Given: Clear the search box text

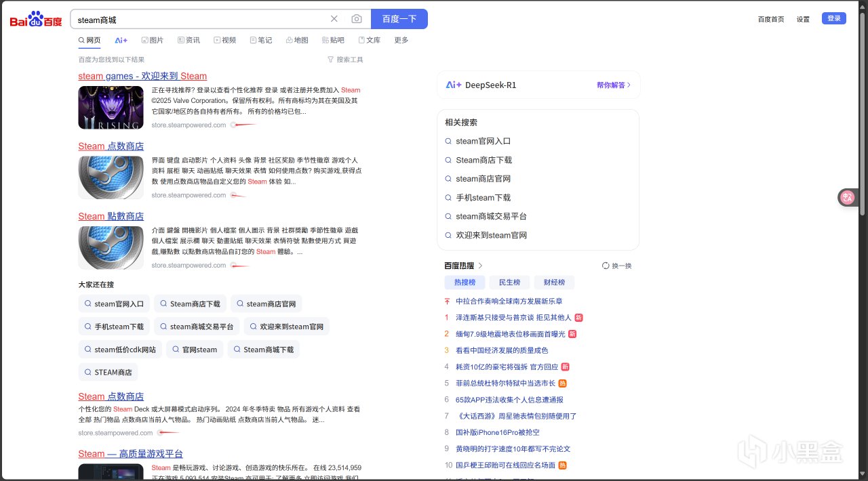Looking at the screenshot, I should tap(334, 19).
